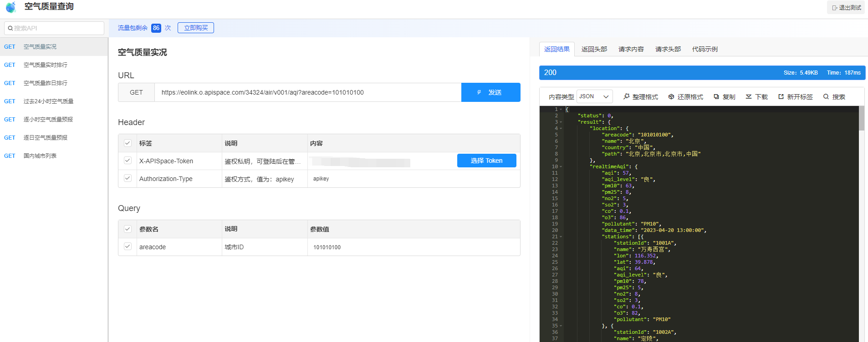This screenshot has width=868, height=342.
Task: Click the 立即购买 button
Action: [196, 28]
